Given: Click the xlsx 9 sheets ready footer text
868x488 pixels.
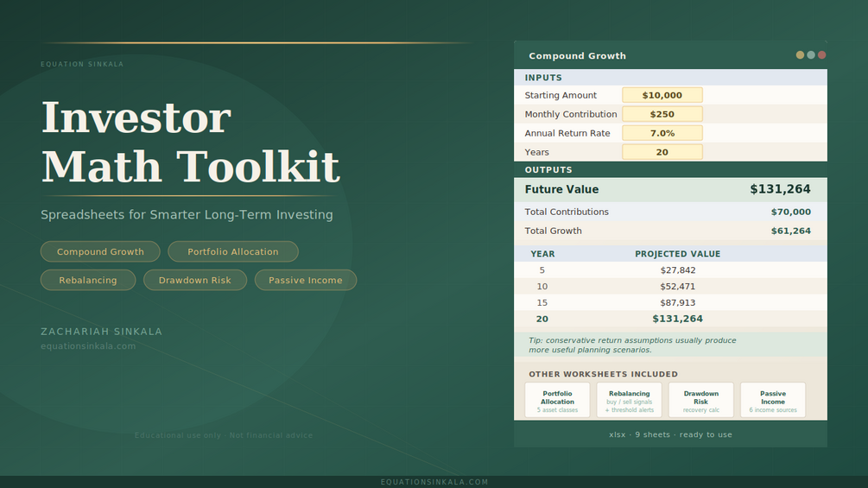Looking at the screenshot, I should coord(670,434).
